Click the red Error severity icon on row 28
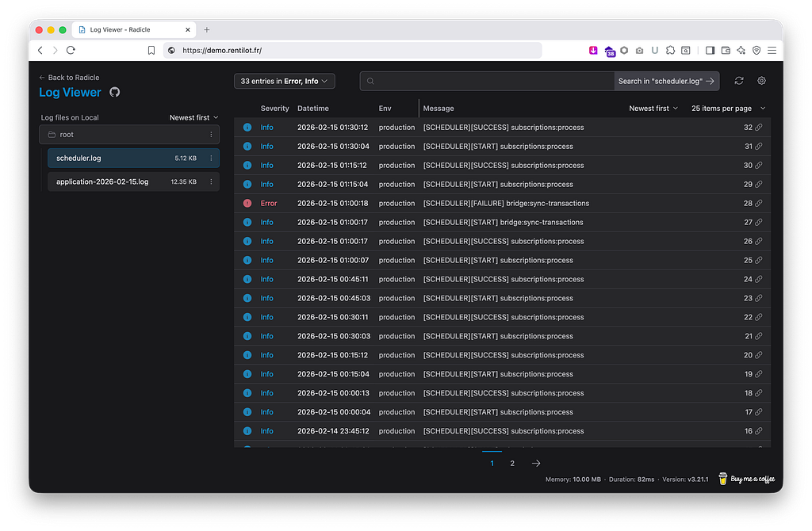Screen dimensions: 812x531 247,204
